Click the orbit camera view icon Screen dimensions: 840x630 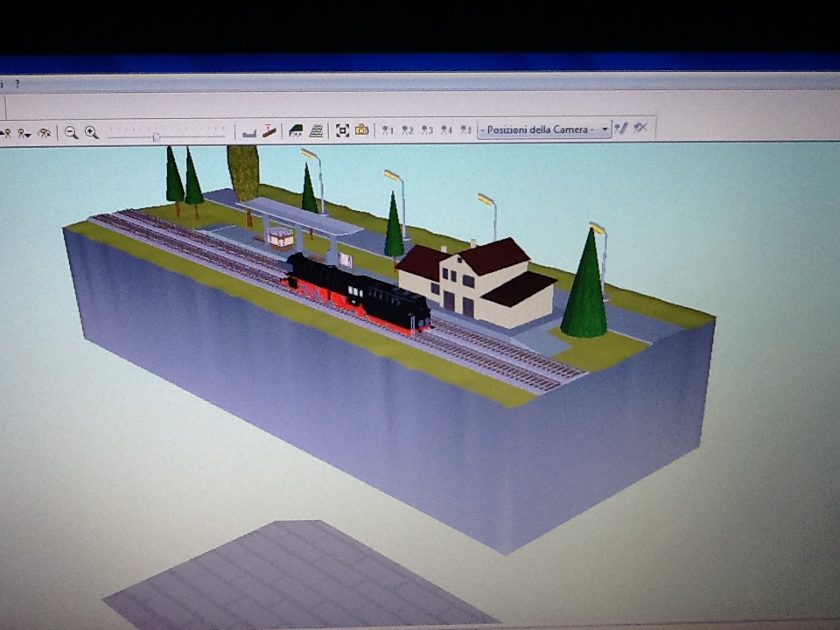(x=44, y=133)
